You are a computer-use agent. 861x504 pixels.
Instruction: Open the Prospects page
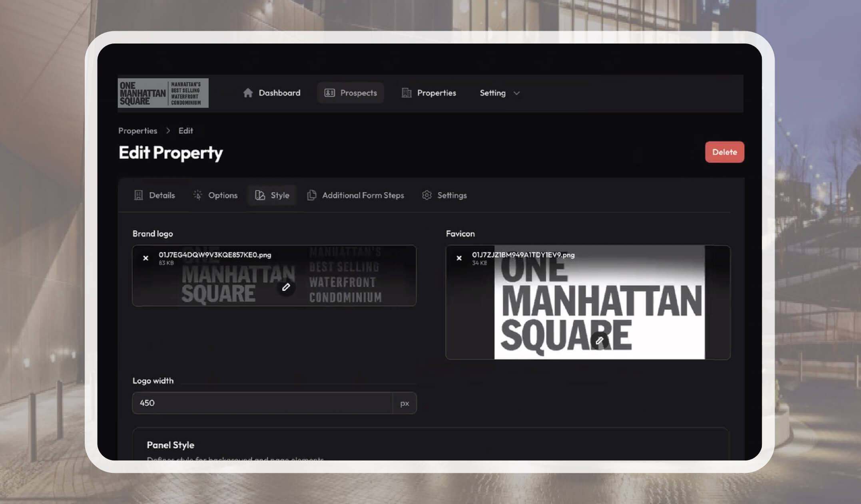point(351,93)
